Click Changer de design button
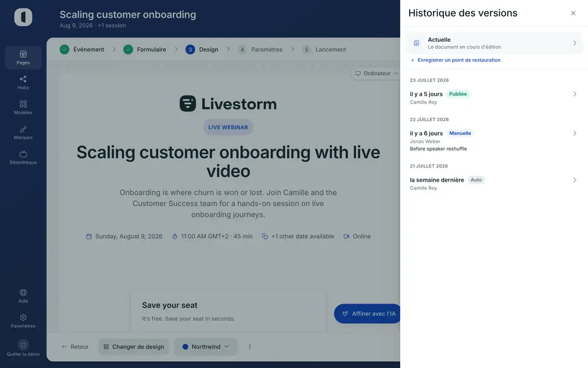588x368 pixels. pyautogui.click(x=134, y=347)
